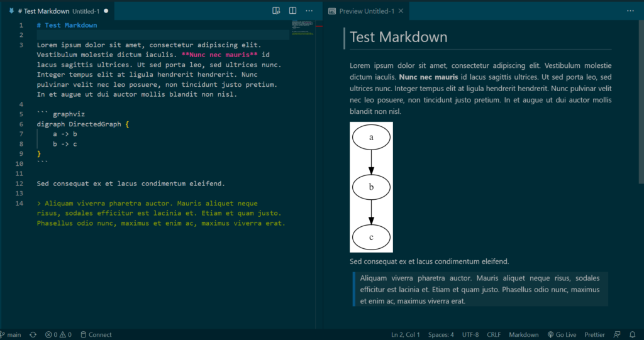The width and height of the screenshot is (644, 340).
Task: Open preview pane more actions menu
Action: [630, 11]
